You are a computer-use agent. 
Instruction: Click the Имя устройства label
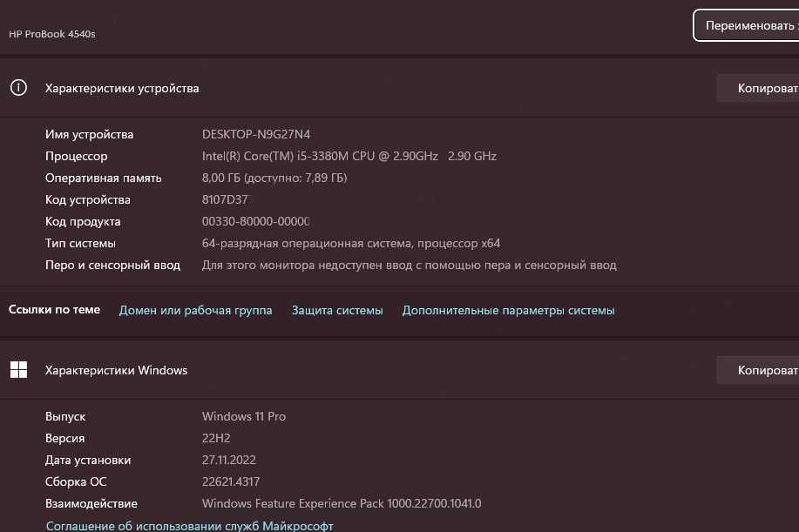(89, 134)
